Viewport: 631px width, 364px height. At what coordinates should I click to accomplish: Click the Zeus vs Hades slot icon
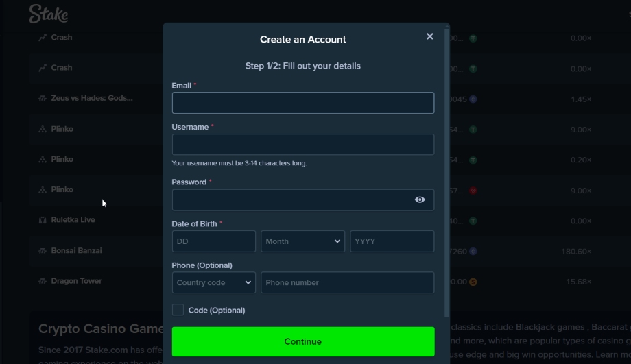coord(43,98)
